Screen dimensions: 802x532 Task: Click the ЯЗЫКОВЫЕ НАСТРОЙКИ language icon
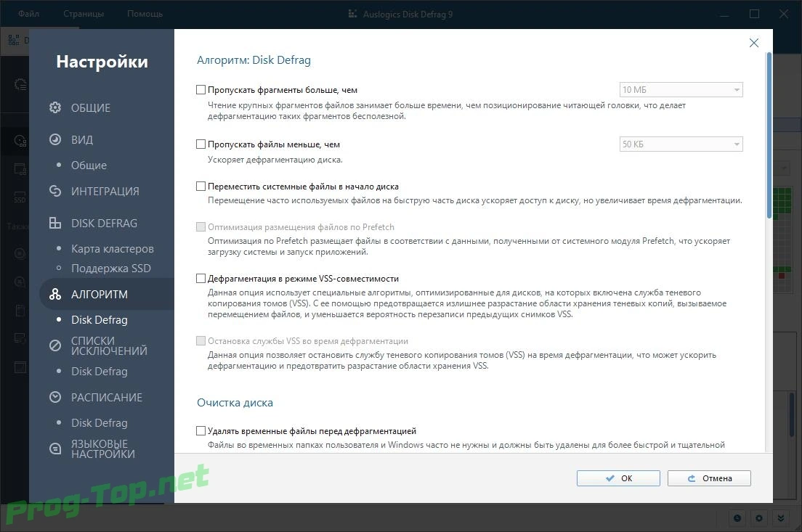(x=55, y=449)
